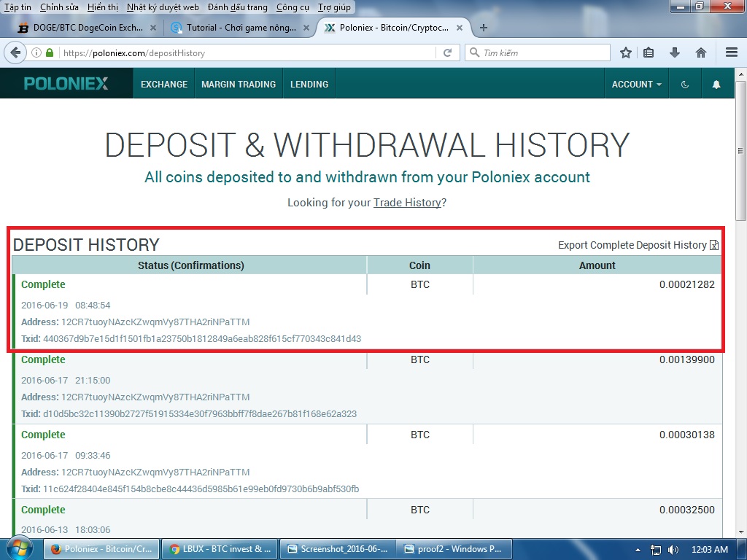Screen dimensions: 747x560
Task: Open the Firefox hamburger menu
Action: (x=731, y=52)
